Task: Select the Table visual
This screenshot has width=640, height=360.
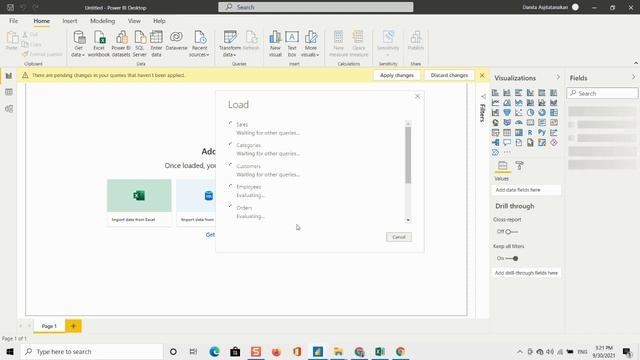Action: pos(507,132)
